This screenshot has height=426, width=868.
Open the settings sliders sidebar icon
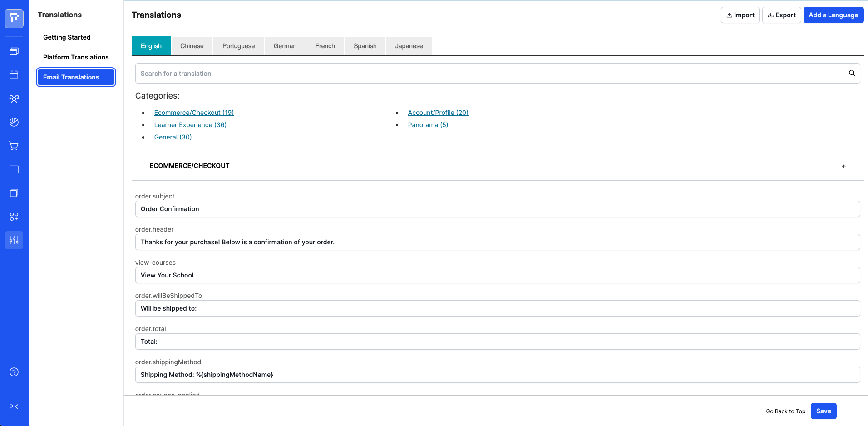click(x=14, y=240)
